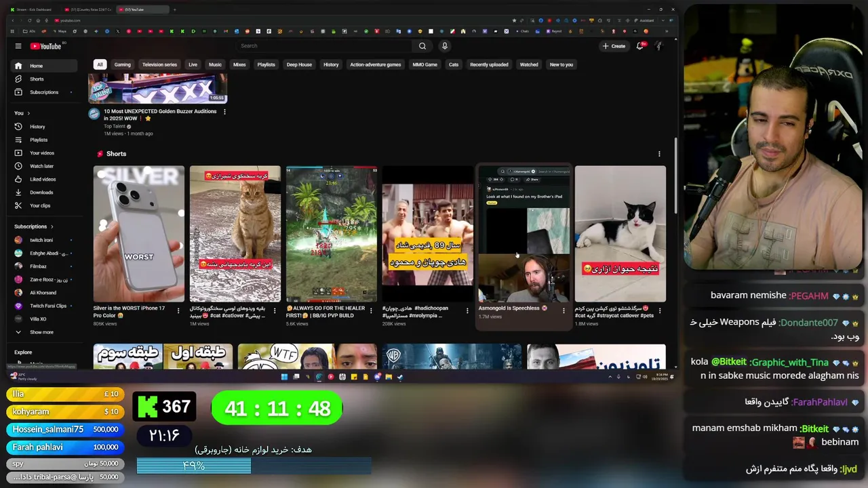The image size is (868, 488).
Task: Open a new browser tab
Action: [174, 9]
